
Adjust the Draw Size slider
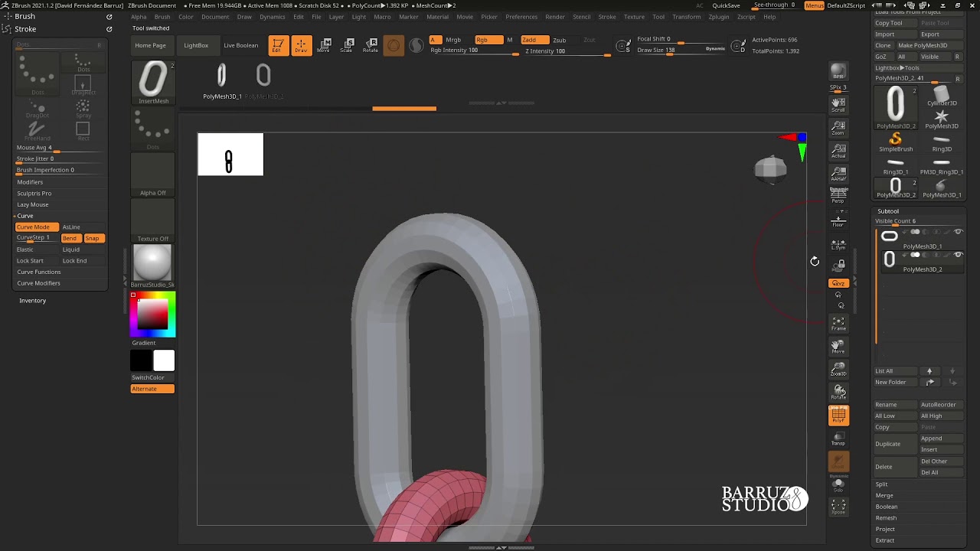tap(680, 51)
